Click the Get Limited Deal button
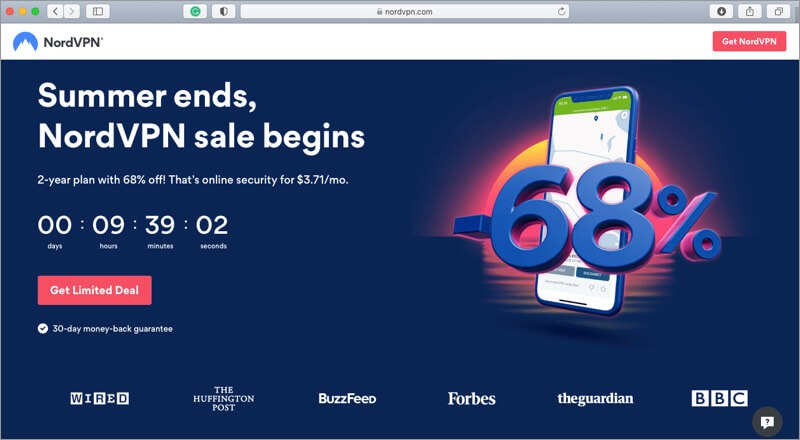 (x=94, y=290)
